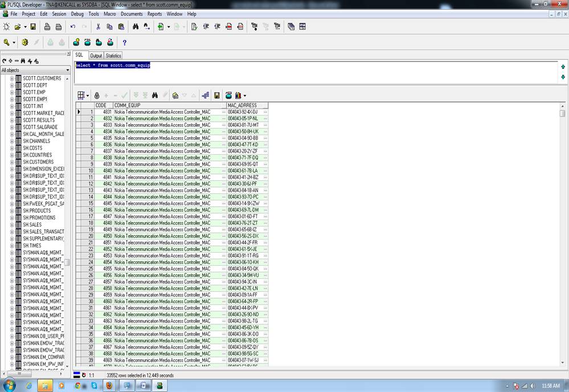569x392 pixels.
Task: Switch to the Statistics tab
Action: click(x=113, y=56)
